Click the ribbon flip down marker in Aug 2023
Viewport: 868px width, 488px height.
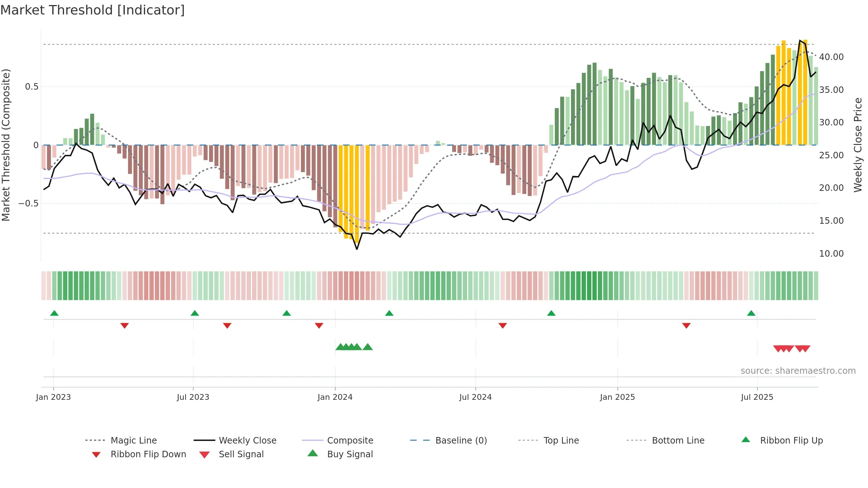pos(227,326)
